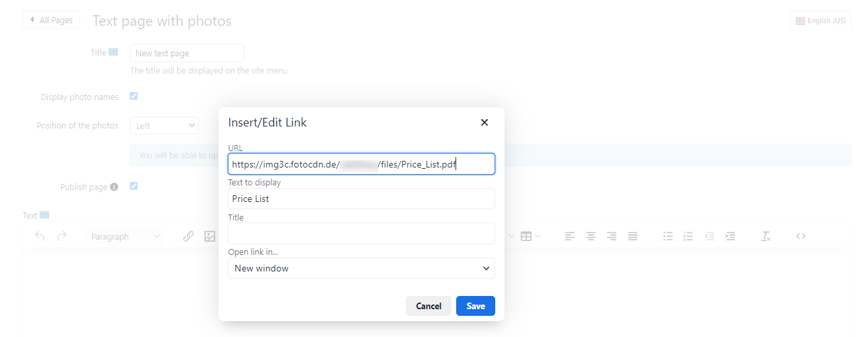Click the link Title input field
The height and width of the screenshot is (337, 868).
[362, 233]
